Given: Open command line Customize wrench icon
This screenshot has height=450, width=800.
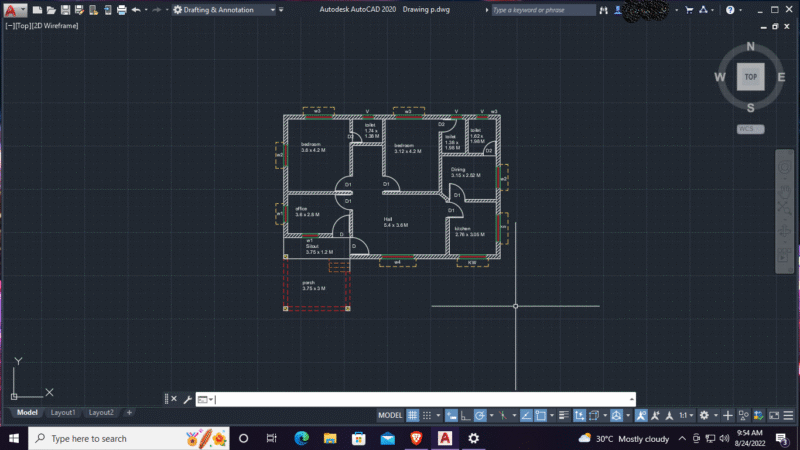Looking at the screenshot, I should coord(187,399).
